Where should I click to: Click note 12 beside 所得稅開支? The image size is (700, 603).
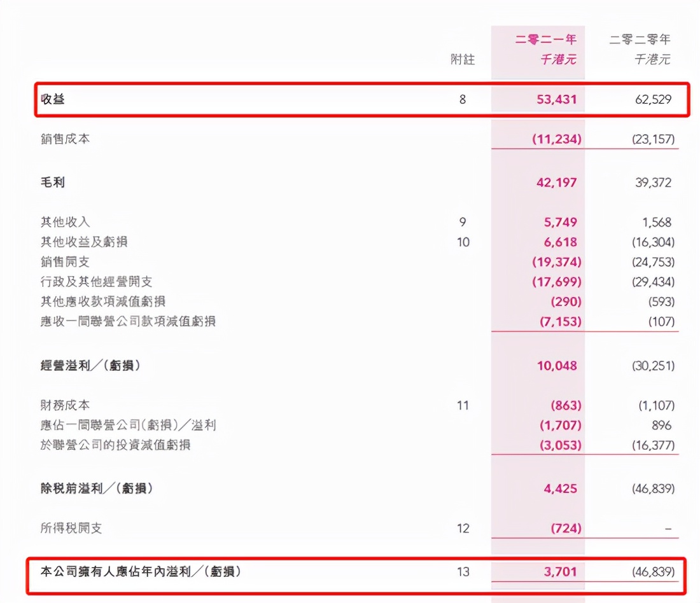[x=463, y=528]
